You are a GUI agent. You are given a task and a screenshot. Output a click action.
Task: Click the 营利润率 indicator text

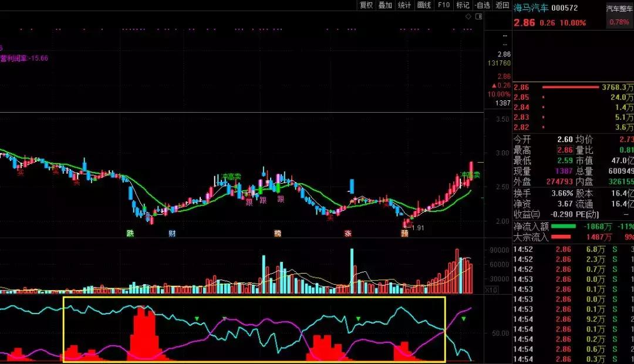tap(24, 58)
